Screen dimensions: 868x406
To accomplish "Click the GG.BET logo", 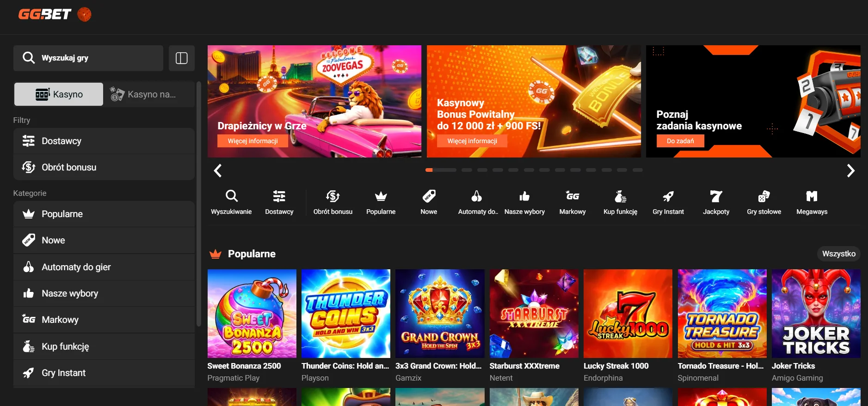I will (x=45, y=14).
